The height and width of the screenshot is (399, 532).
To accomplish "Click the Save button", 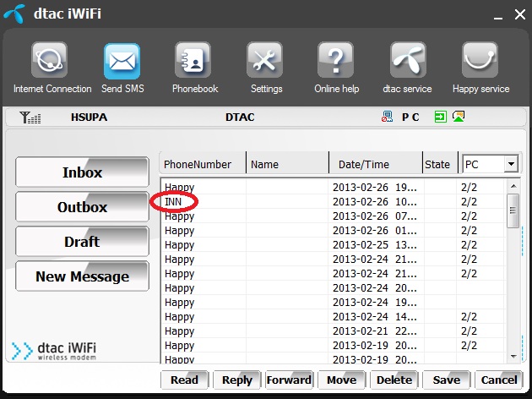I will (447, 380).
